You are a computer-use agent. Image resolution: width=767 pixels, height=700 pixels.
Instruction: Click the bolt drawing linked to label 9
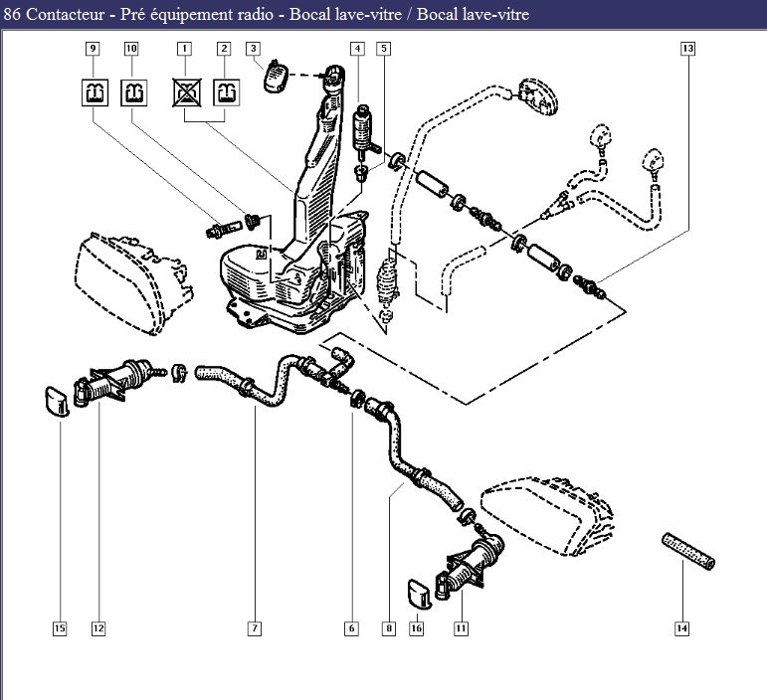click(224, 229)
